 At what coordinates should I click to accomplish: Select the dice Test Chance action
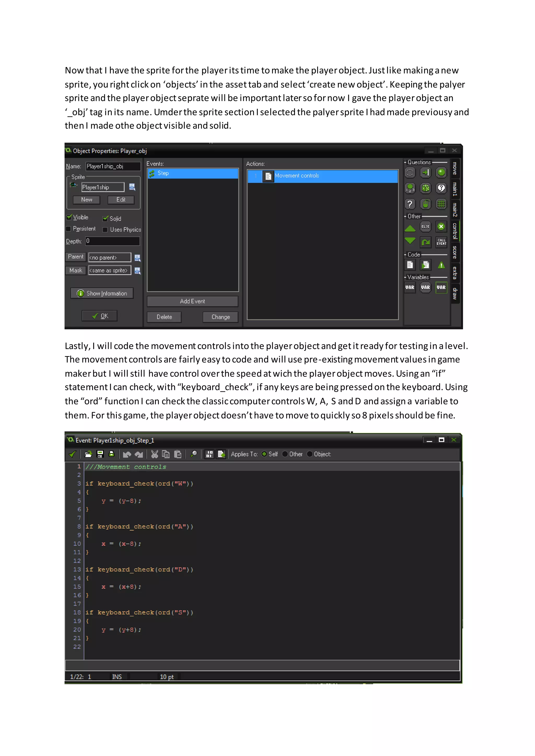426,188
